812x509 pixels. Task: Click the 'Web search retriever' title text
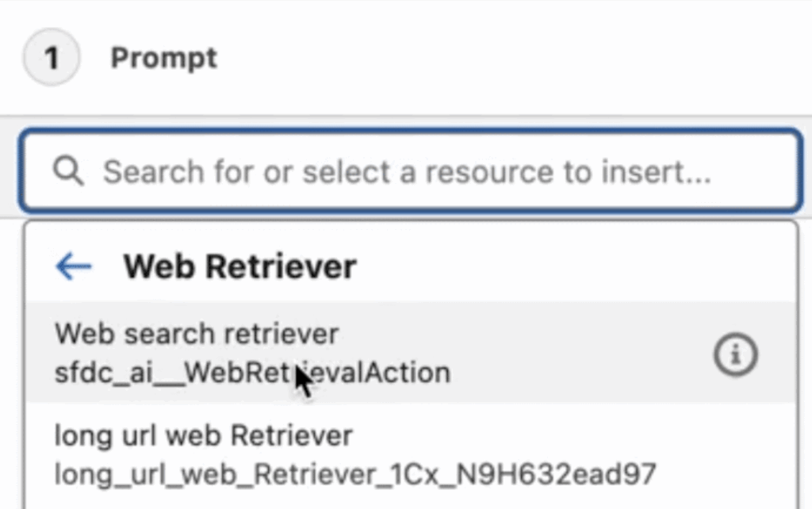196,334
